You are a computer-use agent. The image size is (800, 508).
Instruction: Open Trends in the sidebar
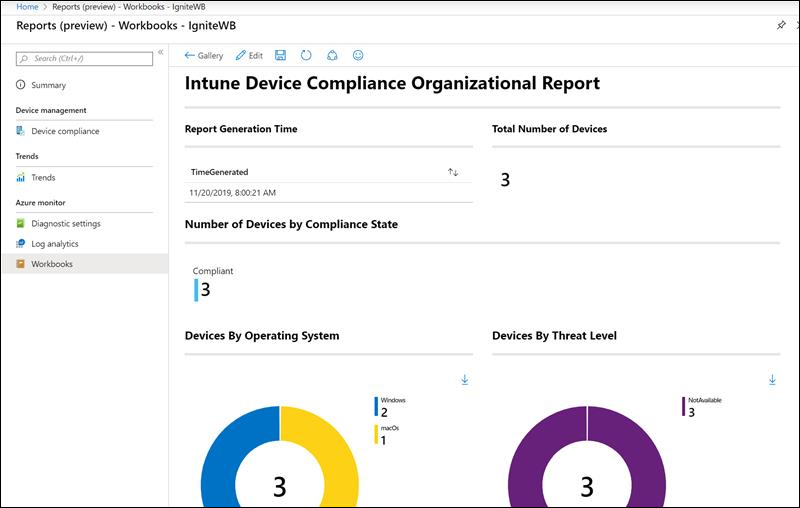pos(43,177)
